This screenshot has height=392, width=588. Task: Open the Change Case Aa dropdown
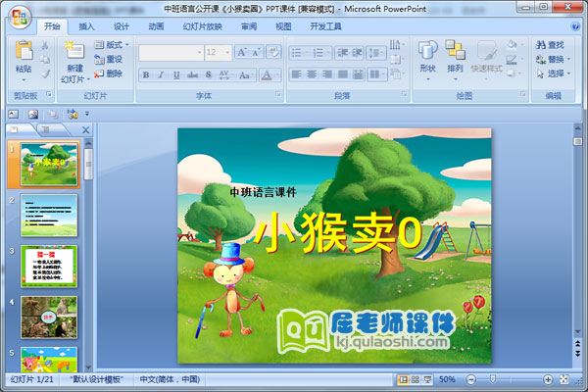click(245, 75)
